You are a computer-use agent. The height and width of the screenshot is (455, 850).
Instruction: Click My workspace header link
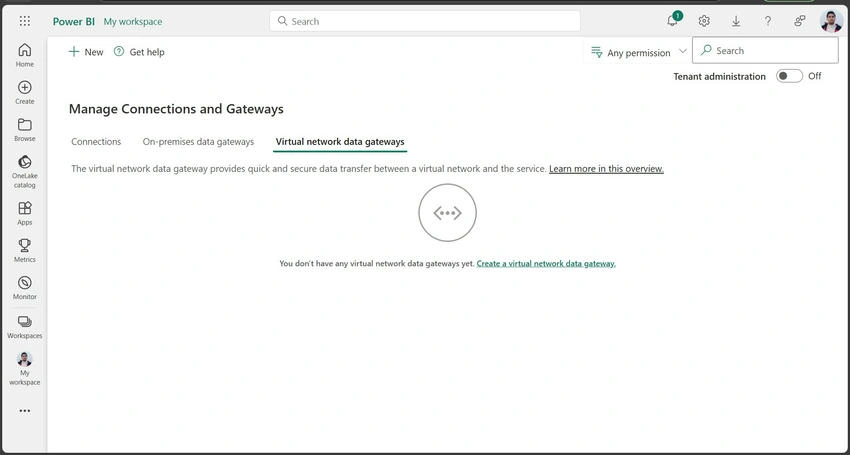click(x=133, y=22)
